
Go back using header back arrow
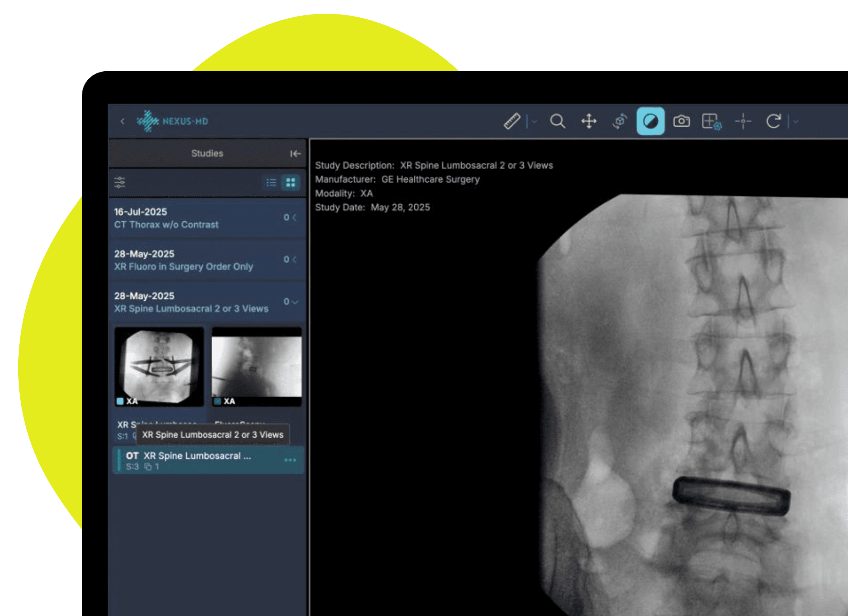[123, 121]
